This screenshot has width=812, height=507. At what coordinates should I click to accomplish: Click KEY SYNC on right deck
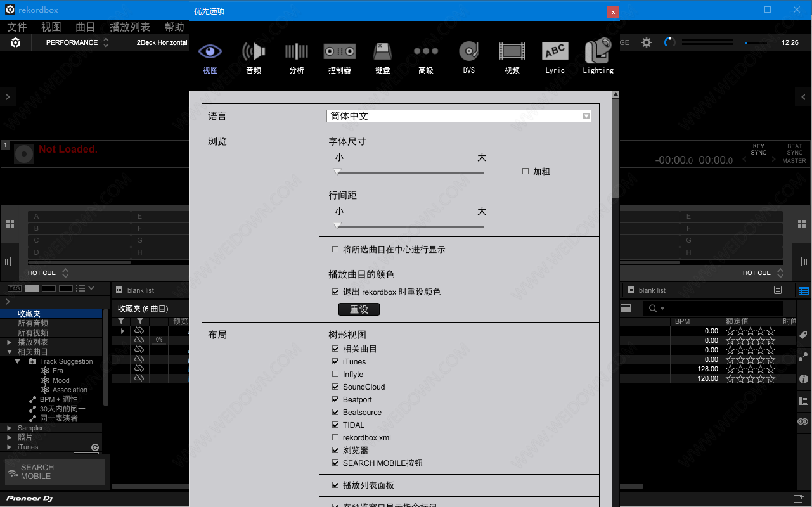759,150
